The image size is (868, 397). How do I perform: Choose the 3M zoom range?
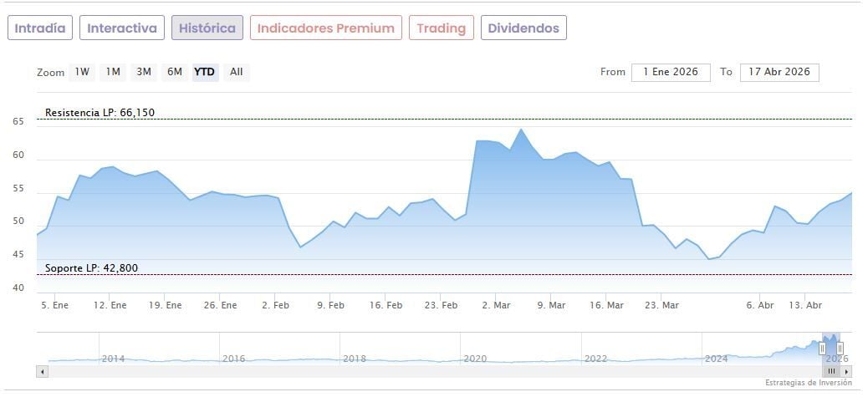tap(144, 72)
